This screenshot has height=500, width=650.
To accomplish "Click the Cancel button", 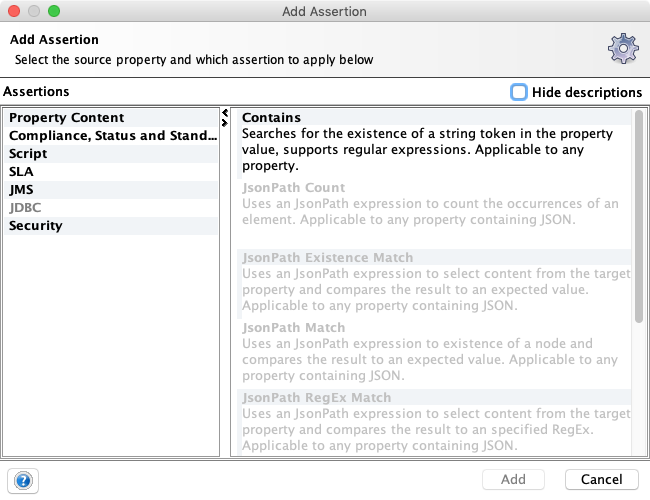I will [601, 480].
